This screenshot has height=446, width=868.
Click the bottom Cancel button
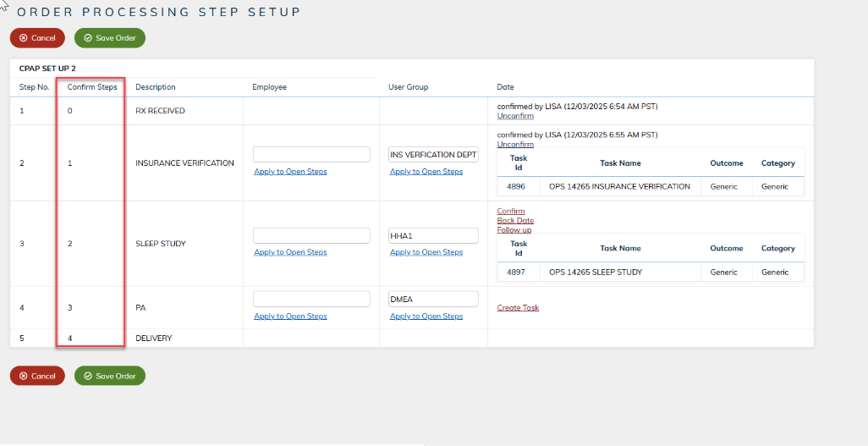coord(37,376)
